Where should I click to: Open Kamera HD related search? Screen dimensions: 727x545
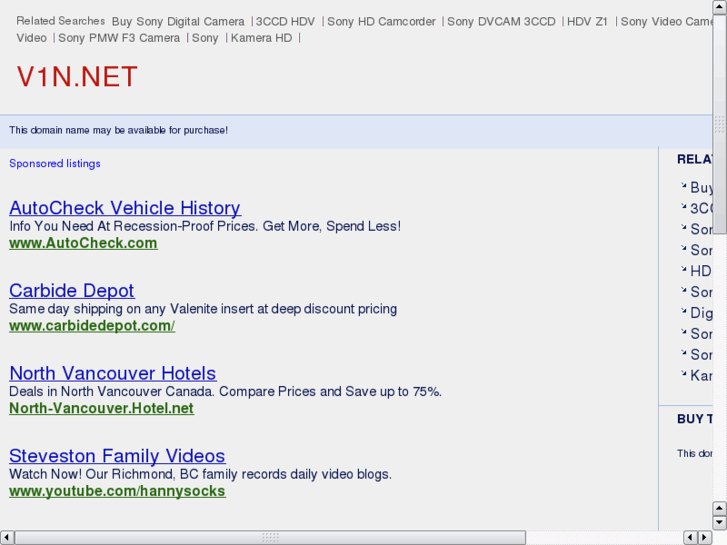261,38
